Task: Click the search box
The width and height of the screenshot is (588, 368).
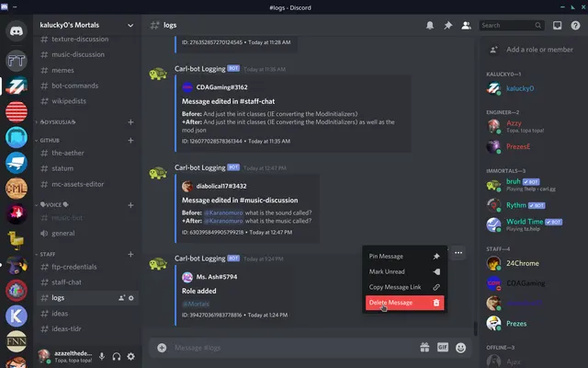Action: pos(512,25)
